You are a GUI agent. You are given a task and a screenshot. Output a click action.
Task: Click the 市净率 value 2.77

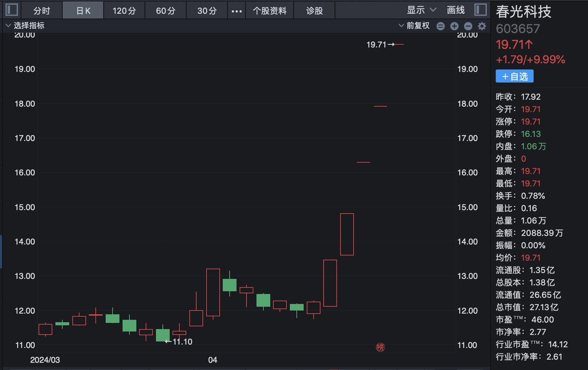tap(538, 332)
